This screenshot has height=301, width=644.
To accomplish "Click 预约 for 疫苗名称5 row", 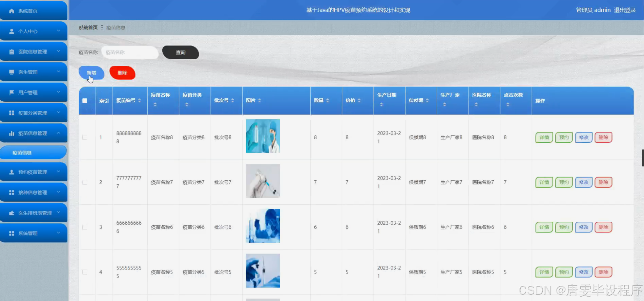I will point(564,272).
